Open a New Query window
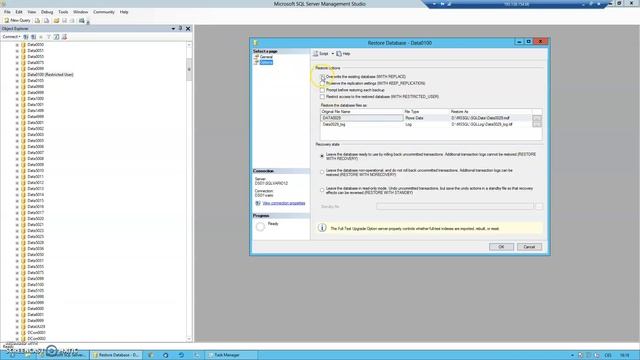The height and width of the screenshot is (360, 640). tap(17, 20)
